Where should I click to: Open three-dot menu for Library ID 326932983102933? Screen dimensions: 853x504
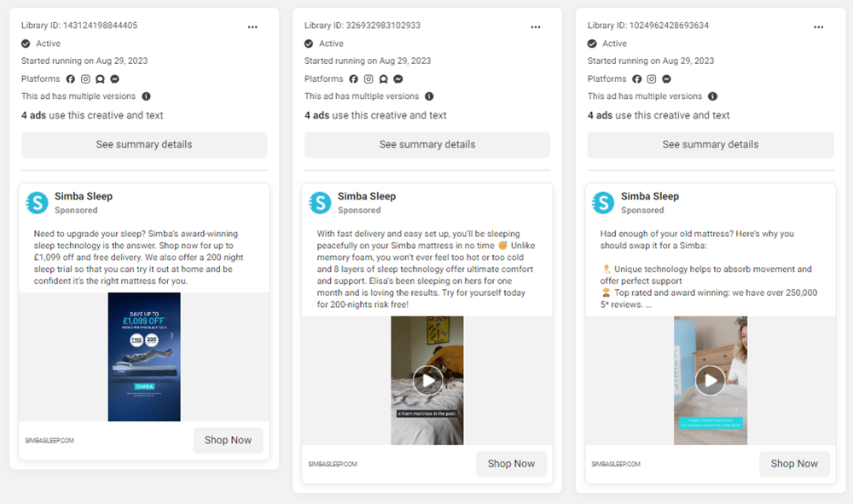click(536, 26)
